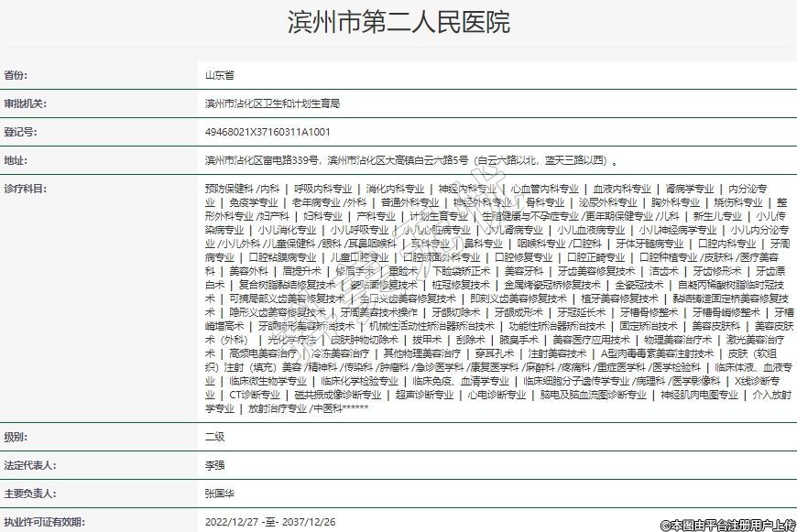
Task: Click main person in charge 张国华
Action: [x=220, y=493]
